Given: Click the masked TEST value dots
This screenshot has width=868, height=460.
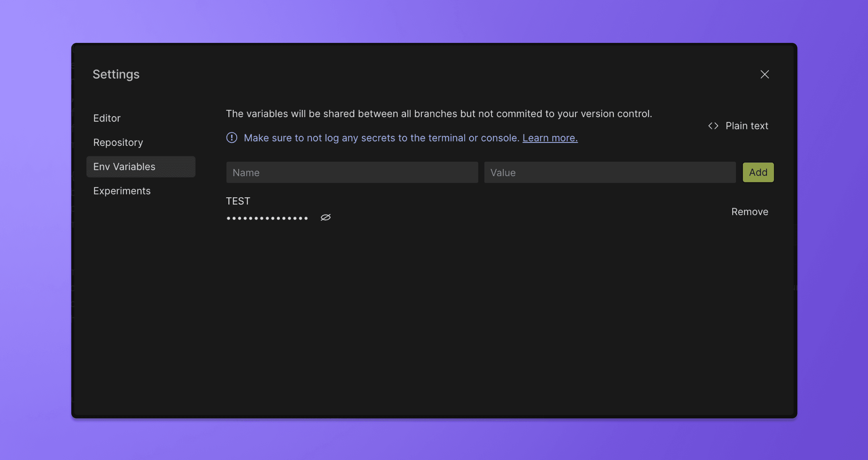Looking at the screenshot, I should click(x=267, y=218).
